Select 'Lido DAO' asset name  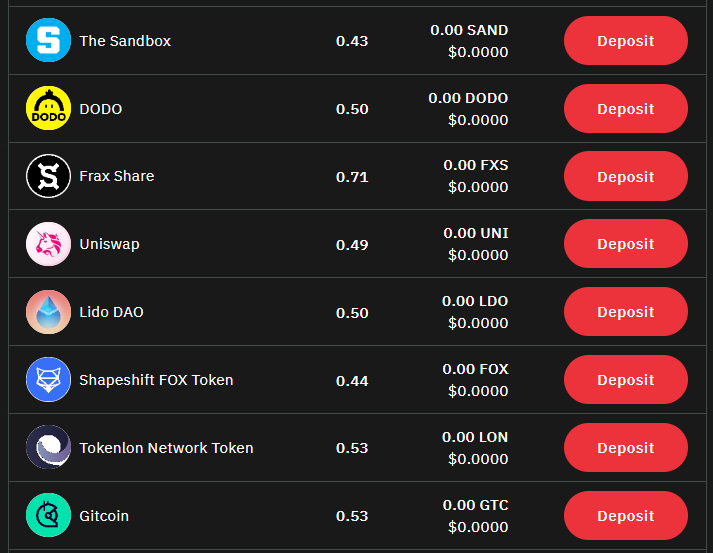(x=111, y=312)
